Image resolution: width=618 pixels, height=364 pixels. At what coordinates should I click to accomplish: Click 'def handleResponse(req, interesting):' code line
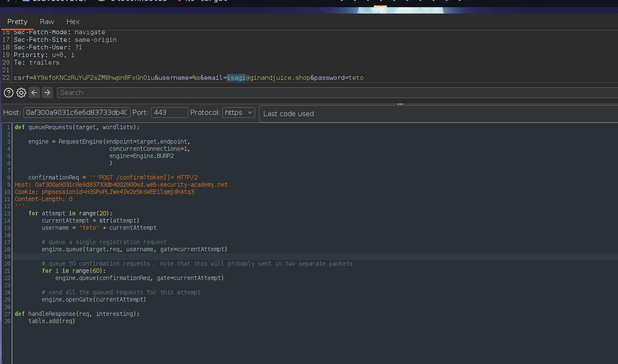click(x=77, y=314)
